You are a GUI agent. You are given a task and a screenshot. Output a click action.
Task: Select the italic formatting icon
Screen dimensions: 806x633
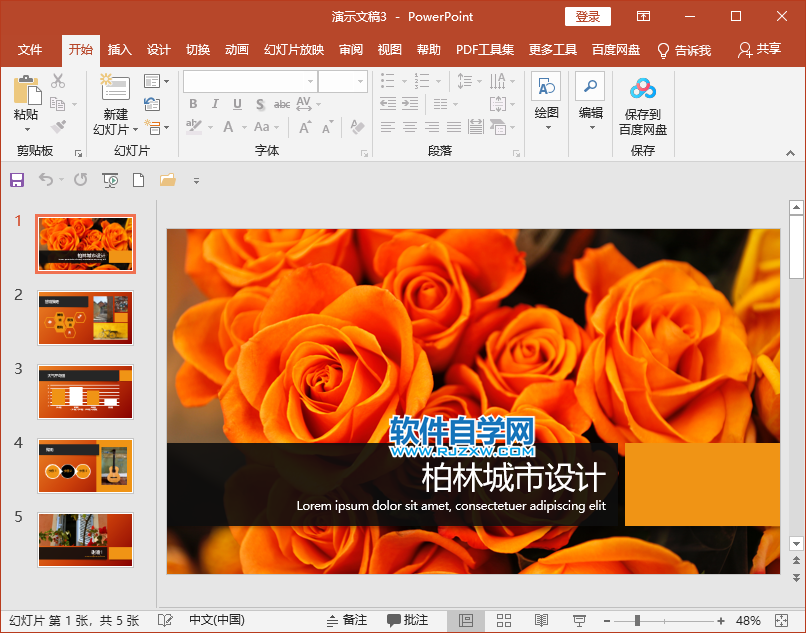(214, 104)
